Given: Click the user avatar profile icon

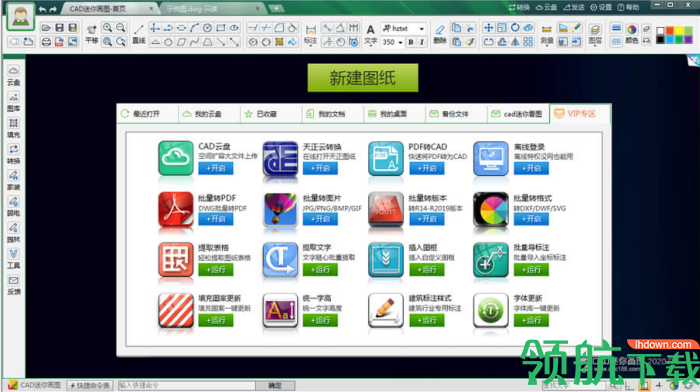Looking at the screenshot, I should point(21,17).
